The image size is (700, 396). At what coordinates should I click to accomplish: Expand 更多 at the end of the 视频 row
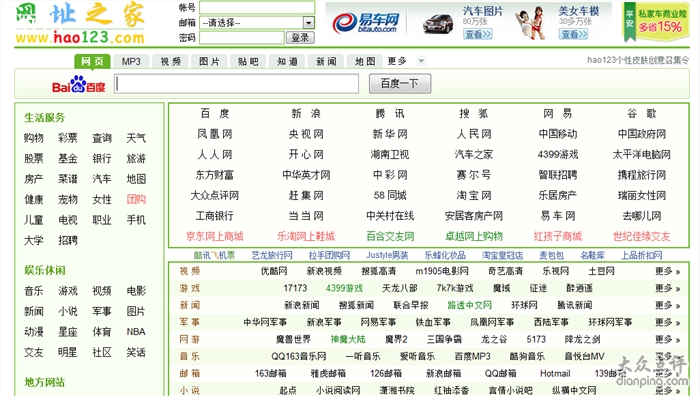coord(667,271)
